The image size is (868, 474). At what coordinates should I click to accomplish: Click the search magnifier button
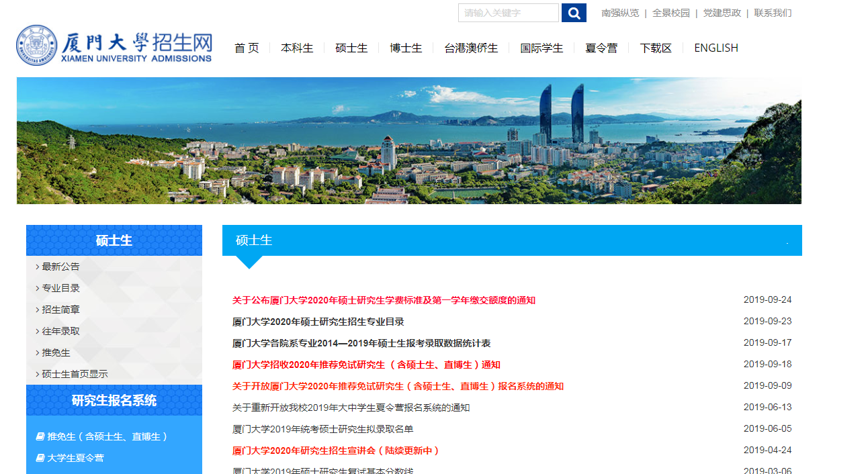(x=574, y=13)
